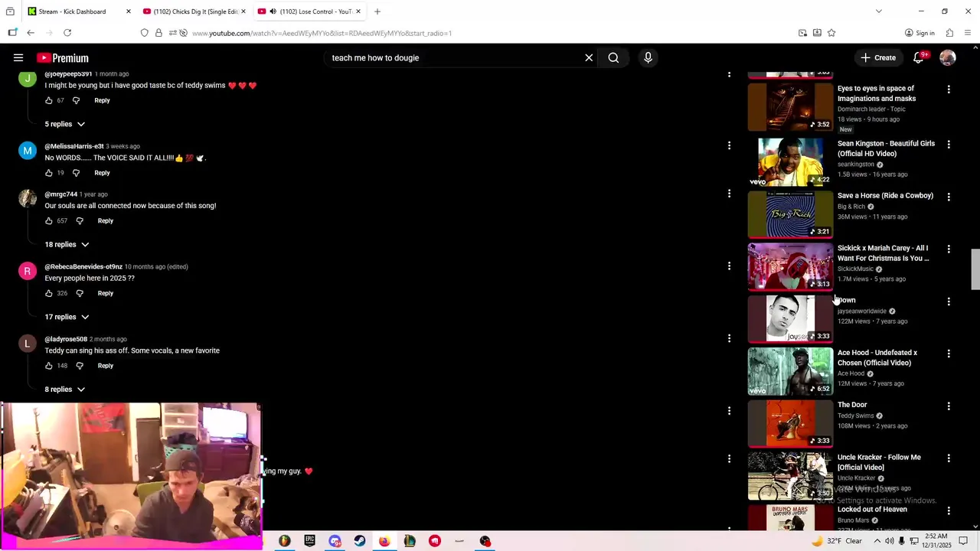
Task: Open menu for Uncle Kracker video
Action: [x=949, y=458]
